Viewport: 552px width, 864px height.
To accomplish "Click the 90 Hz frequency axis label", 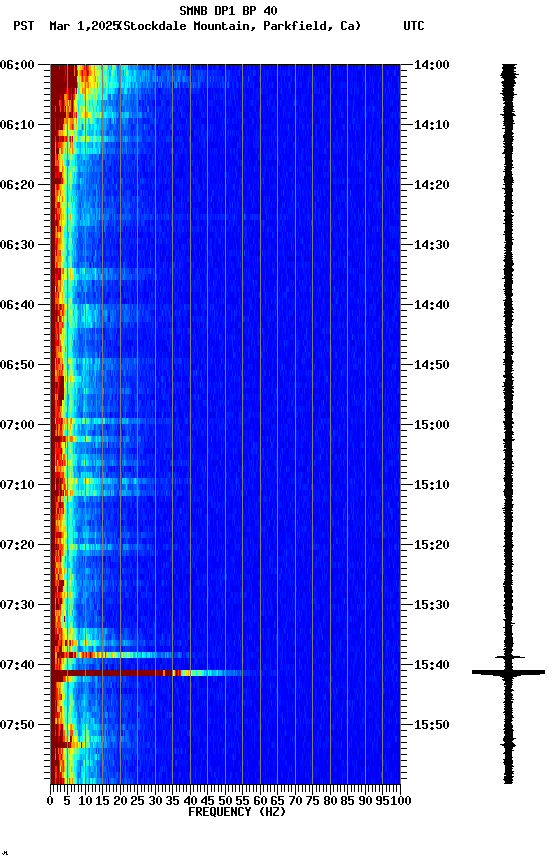I will coord(365,801).
